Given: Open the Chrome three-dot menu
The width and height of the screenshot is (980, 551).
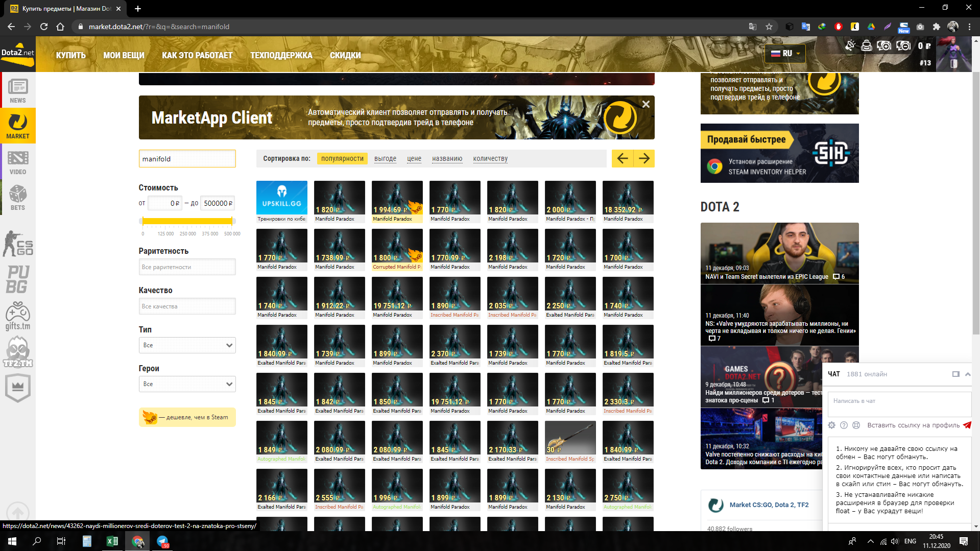Looking at the screenshot, I should [969, 27].
